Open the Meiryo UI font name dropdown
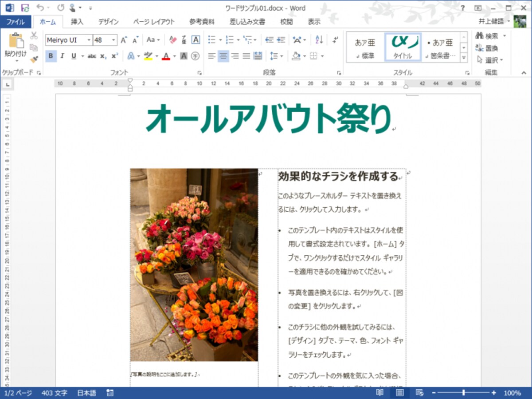The image size is (532, 399). coord(89,40)
